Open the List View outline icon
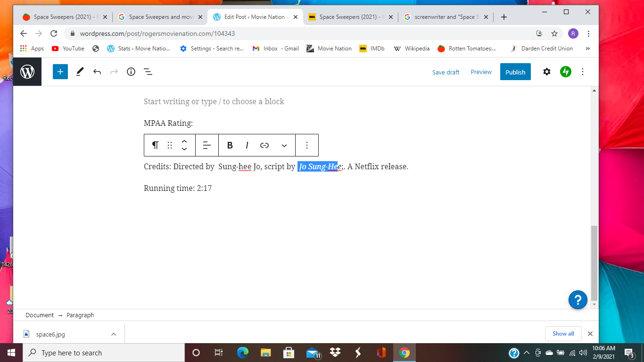This screenshot has height=362, width=644. point(148,72)
